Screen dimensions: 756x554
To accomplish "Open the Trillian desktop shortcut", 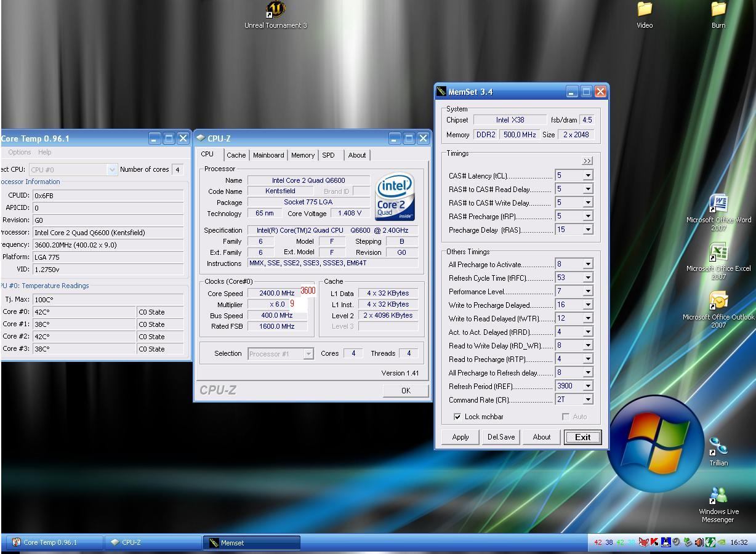I will [718, 451].
